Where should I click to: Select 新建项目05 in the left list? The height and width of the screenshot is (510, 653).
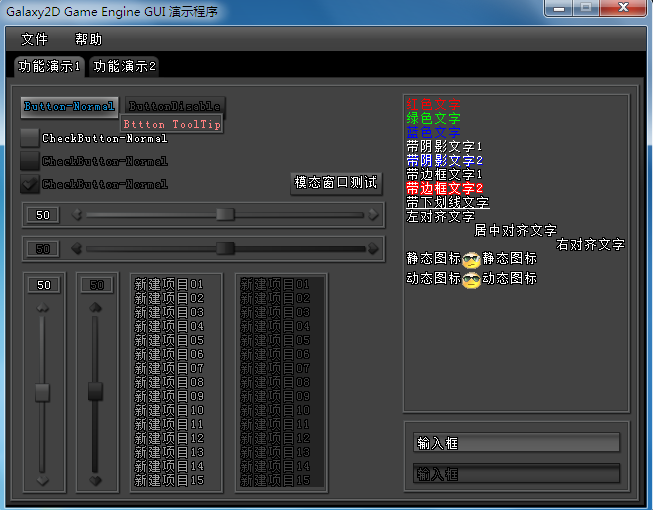pyautogui.click(x=169, y=340)
